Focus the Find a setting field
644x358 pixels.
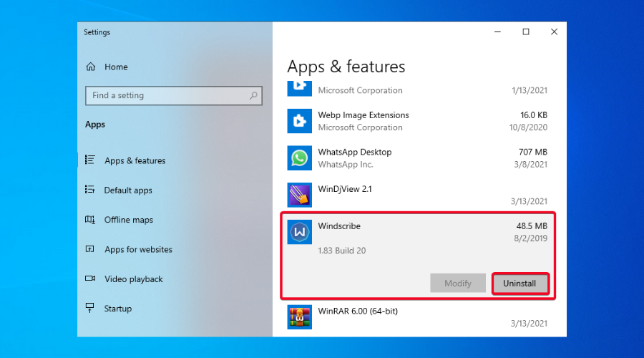point(174,95)
